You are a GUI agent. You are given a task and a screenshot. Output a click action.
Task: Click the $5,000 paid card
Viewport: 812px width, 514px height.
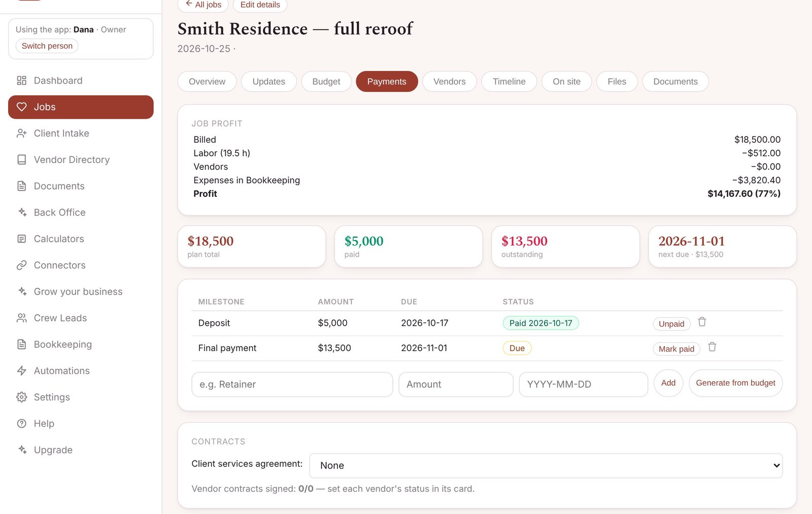[x=409, y=247]
